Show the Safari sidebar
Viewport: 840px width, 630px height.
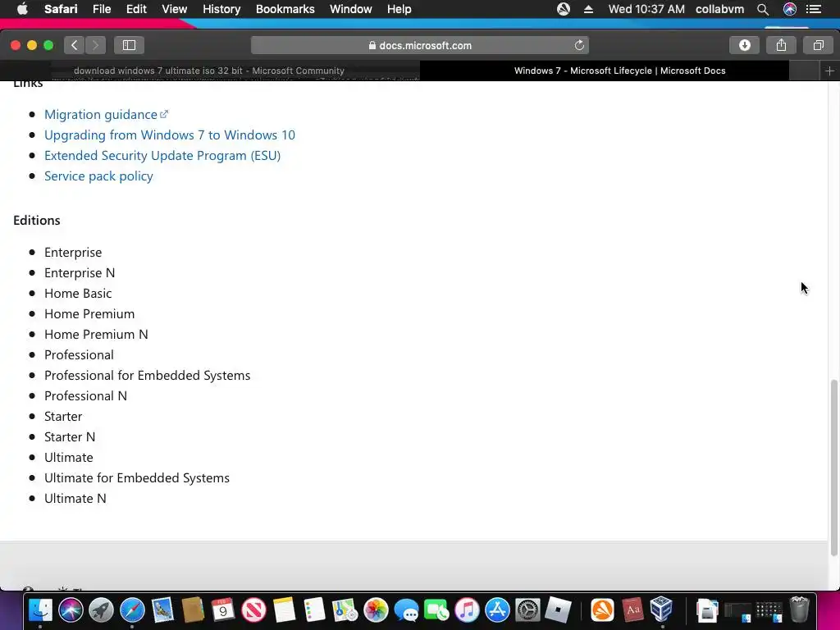point(129,46)
